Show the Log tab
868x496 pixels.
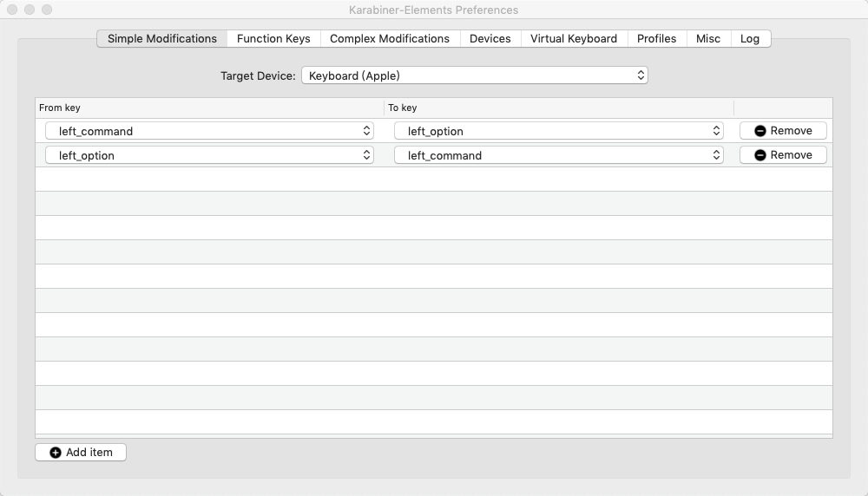coord(750,39)
